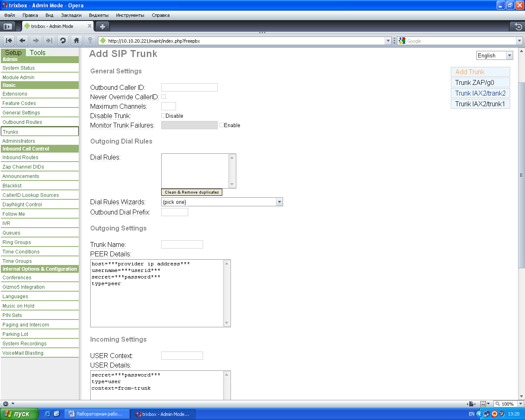Click the Trunk Name input field
The width and height of the screenshot is (525, 420).
pos(182,244)
